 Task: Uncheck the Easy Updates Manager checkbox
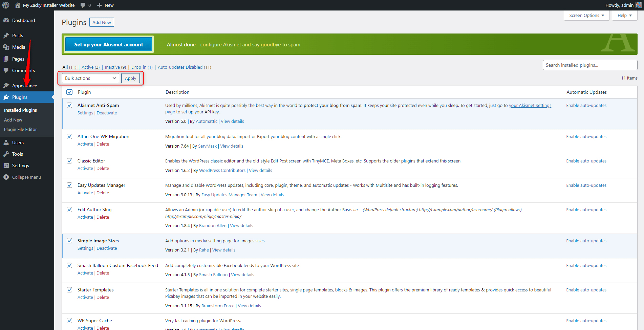pos(69,185)
